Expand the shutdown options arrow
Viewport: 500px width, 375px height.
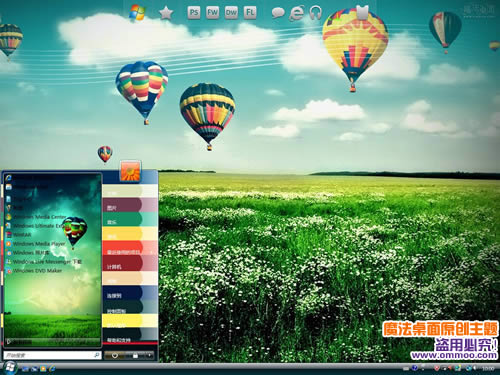pos(149,356)
